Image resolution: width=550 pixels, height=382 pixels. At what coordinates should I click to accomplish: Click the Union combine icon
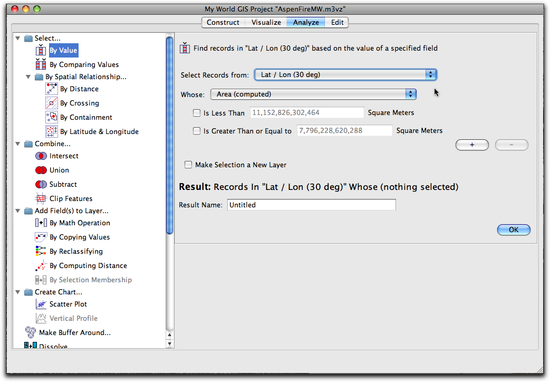(41, 170)
